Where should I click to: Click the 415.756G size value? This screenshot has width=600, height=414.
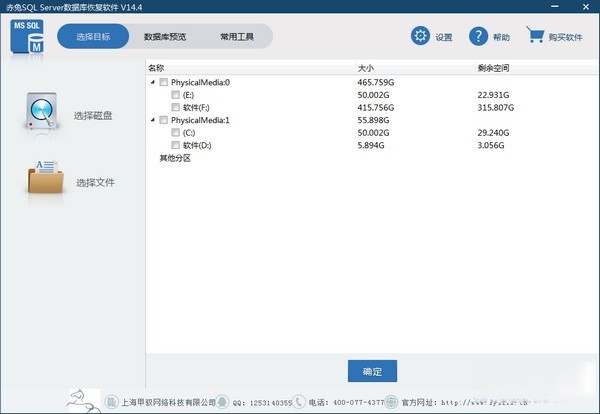point(376,108)
